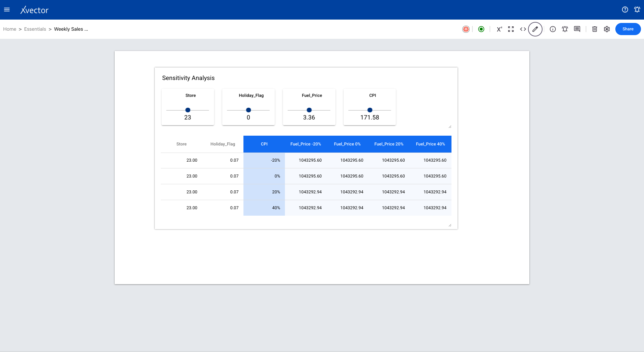Select the CPI 40% row cell

click(264, 208)
